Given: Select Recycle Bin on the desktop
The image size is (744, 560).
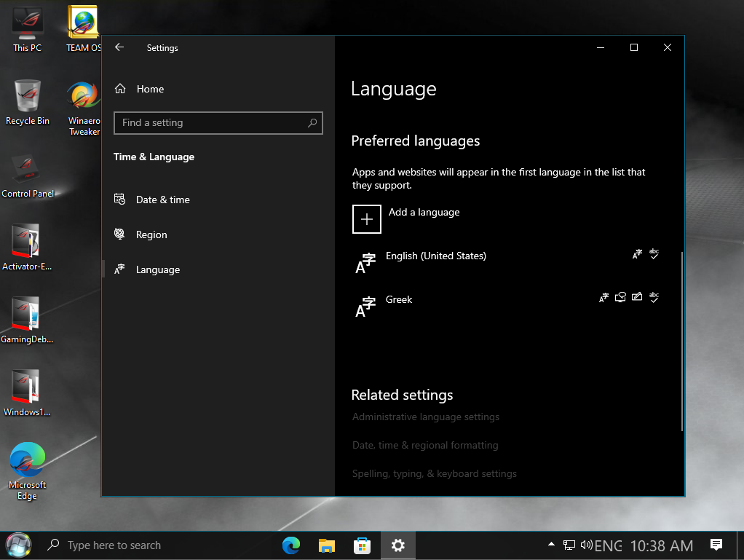Looking at the screenshot, I should 28,102.
